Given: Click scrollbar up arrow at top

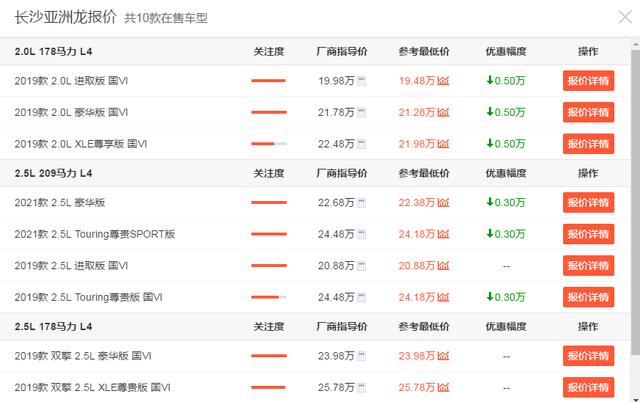Looking at the screenshot, I should coord(636,43).
